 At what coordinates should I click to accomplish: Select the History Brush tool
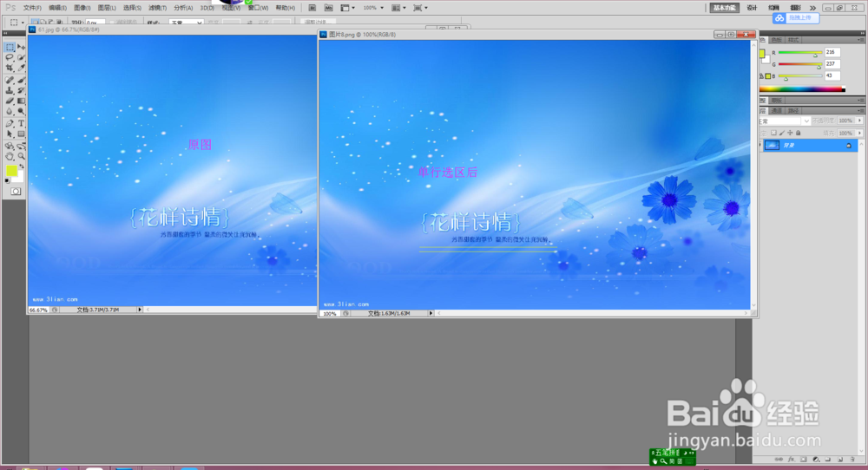21,91
